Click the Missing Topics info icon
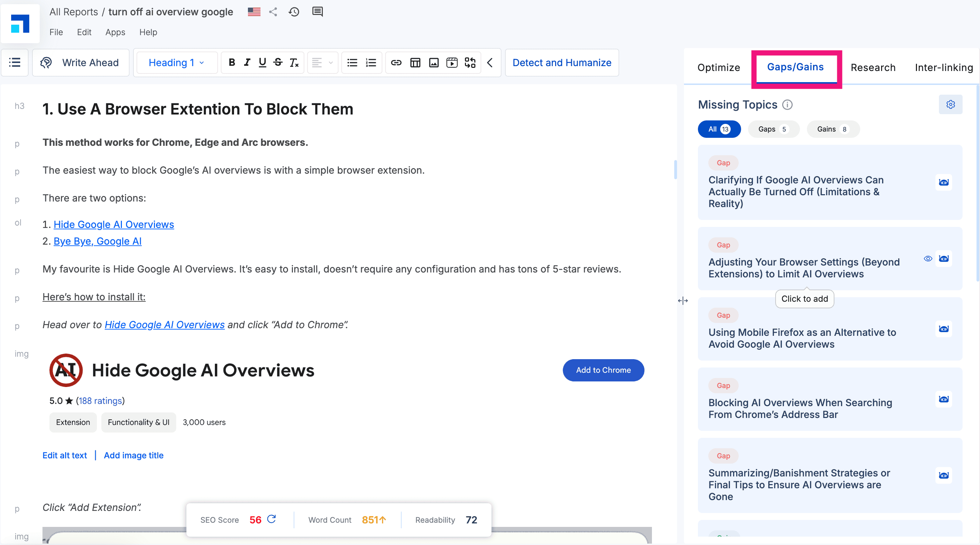 (787, 104)
